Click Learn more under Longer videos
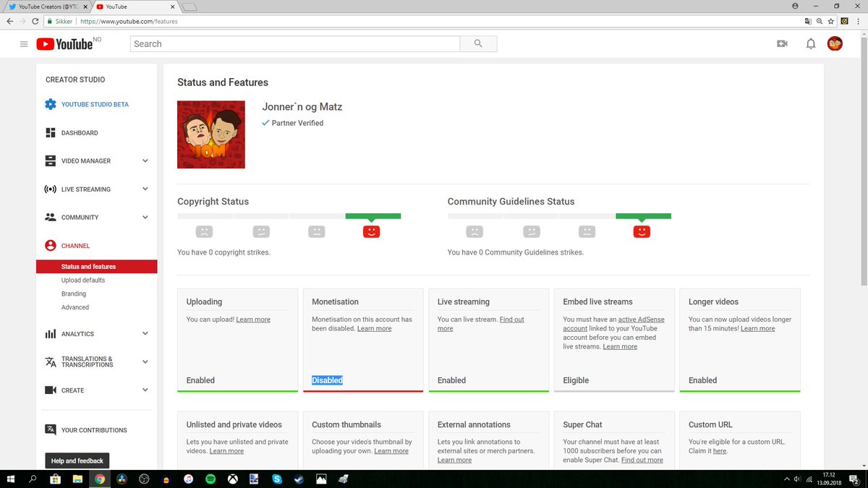868x488 pixels. tap(757, 328)
